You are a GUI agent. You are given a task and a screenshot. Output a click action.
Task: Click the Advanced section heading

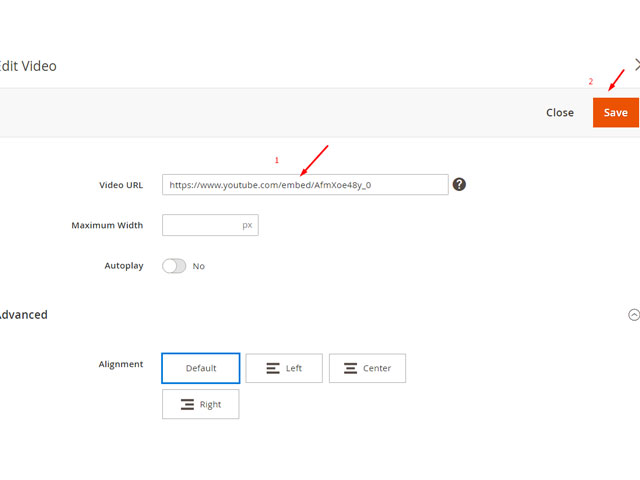(24, 315)
